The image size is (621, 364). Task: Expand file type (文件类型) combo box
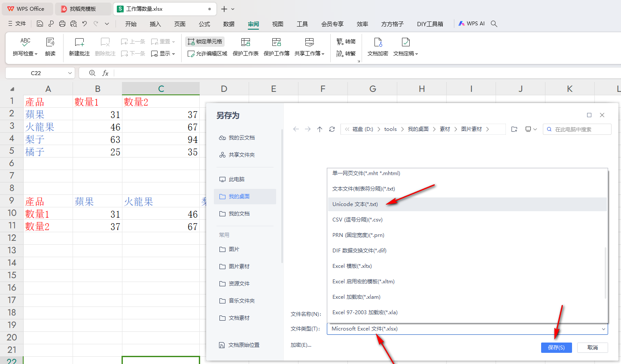click(467, 329)
